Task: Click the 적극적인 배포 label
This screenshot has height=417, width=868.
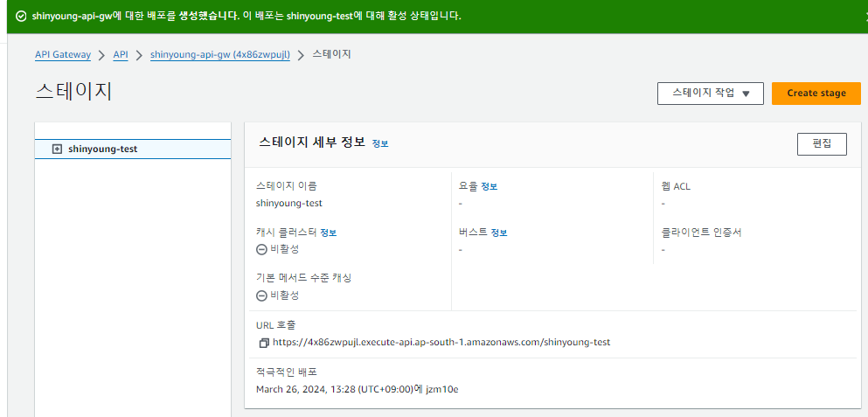Action: coord(287,372)
